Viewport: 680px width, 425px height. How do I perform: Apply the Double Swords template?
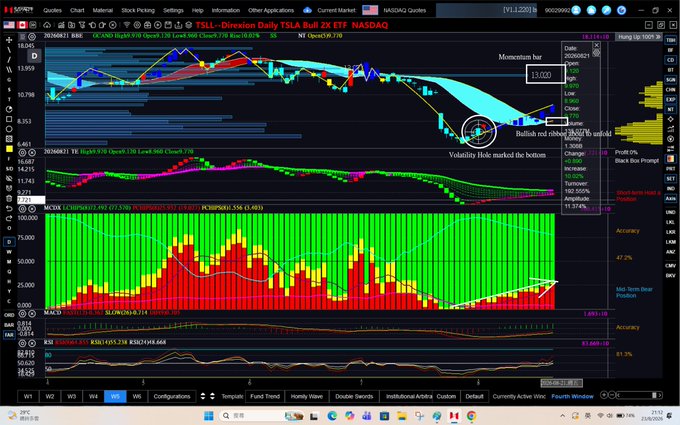coord(354,396)
